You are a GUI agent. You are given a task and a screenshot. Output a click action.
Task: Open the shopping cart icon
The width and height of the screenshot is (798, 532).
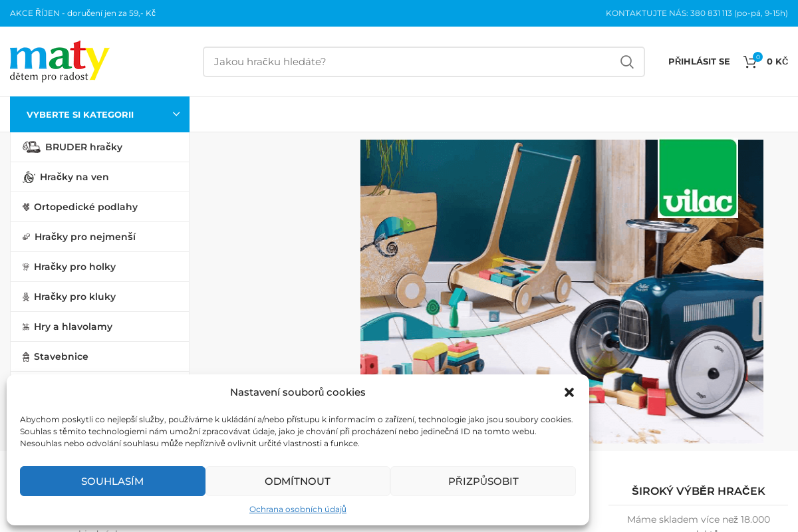pos(750,62)
